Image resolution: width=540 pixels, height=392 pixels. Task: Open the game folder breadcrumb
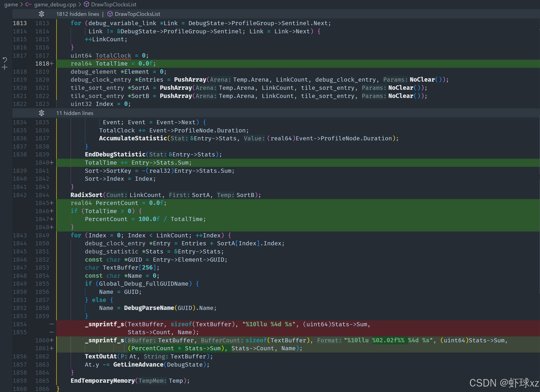click(11, 5)
